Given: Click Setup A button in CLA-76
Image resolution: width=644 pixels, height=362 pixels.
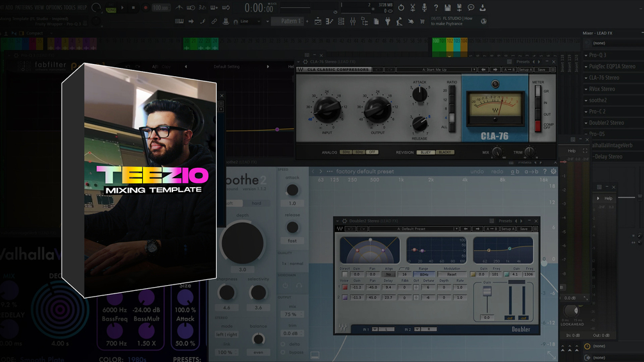Looking at the screenshot, I should (525, 70).
